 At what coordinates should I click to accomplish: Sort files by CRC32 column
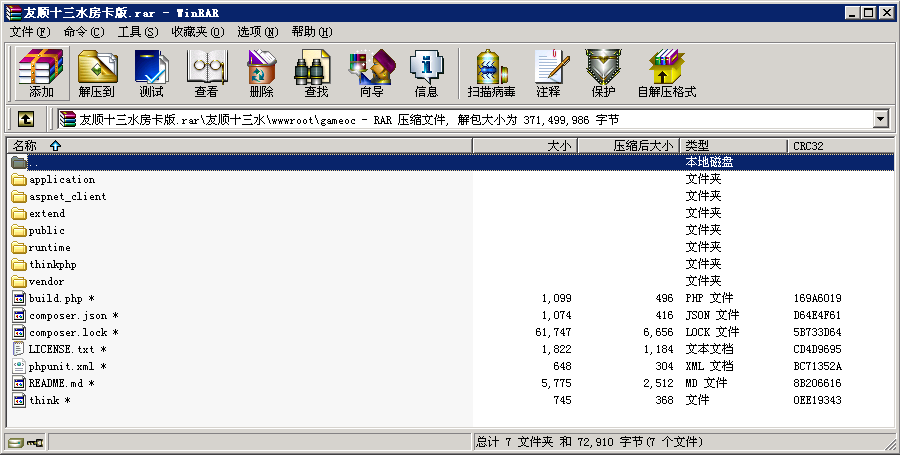tap(809, 146)
